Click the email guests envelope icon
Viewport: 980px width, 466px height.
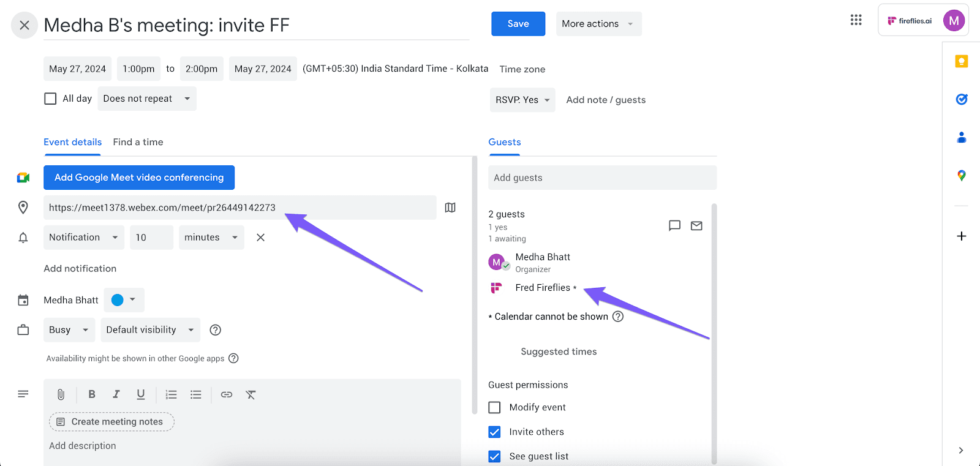click(696, 226)
